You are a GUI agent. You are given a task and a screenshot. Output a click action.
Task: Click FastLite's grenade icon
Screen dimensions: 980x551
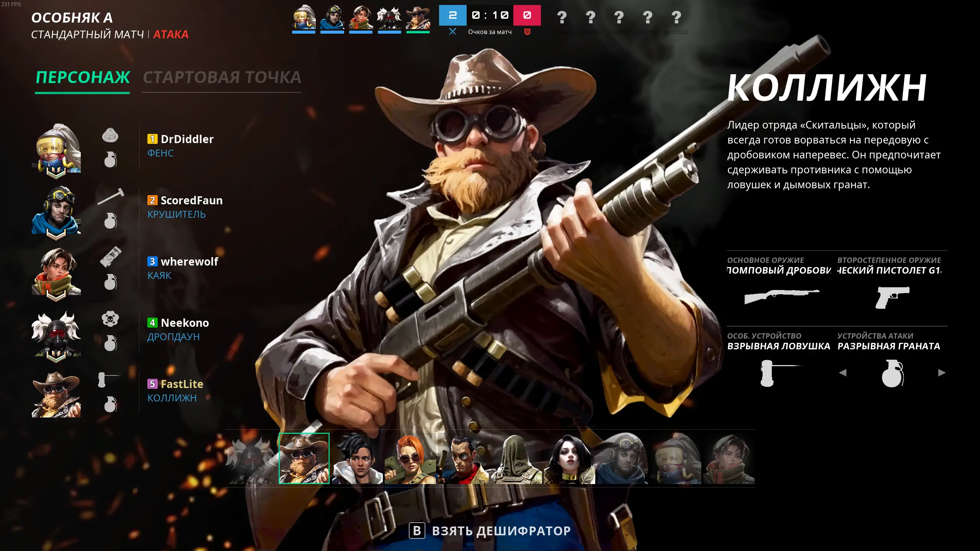(x=110, y=404)
